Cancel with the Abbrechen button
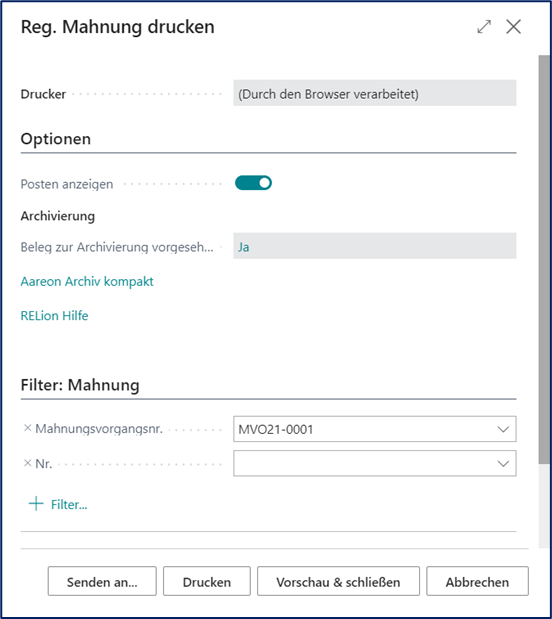Viewport: 552px width, 619px height. [477, 581]
